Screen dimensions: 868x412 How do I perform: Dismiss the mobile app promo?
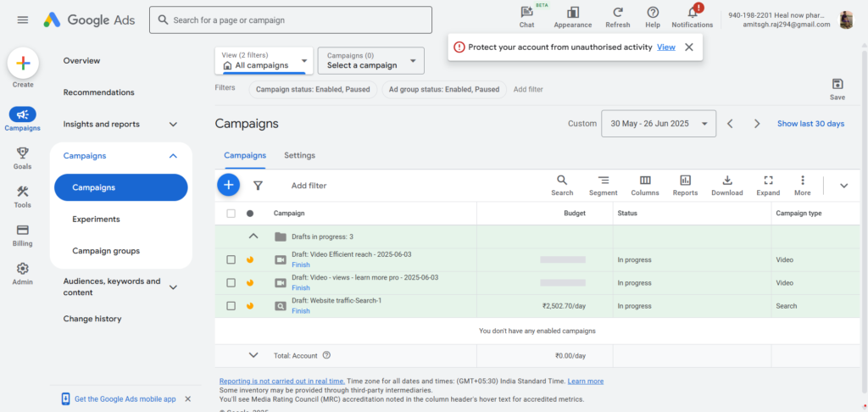tap(187, 398)
